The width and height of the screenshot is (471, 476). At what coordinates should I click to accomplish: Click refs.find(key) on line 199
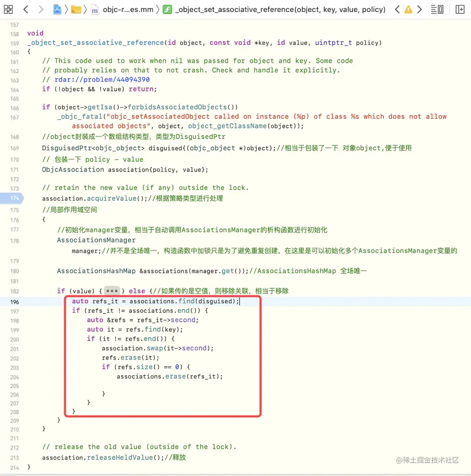152,330
